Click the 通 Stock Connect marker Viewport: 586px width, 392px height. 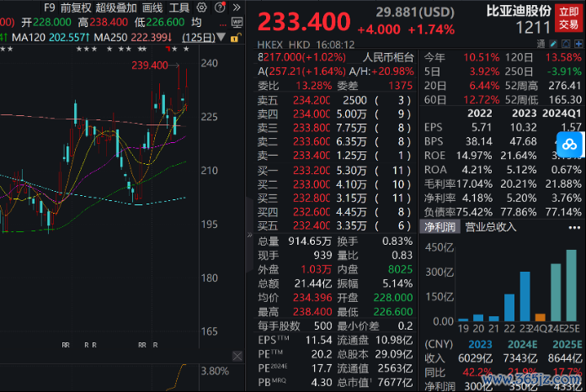click(541, 44)
